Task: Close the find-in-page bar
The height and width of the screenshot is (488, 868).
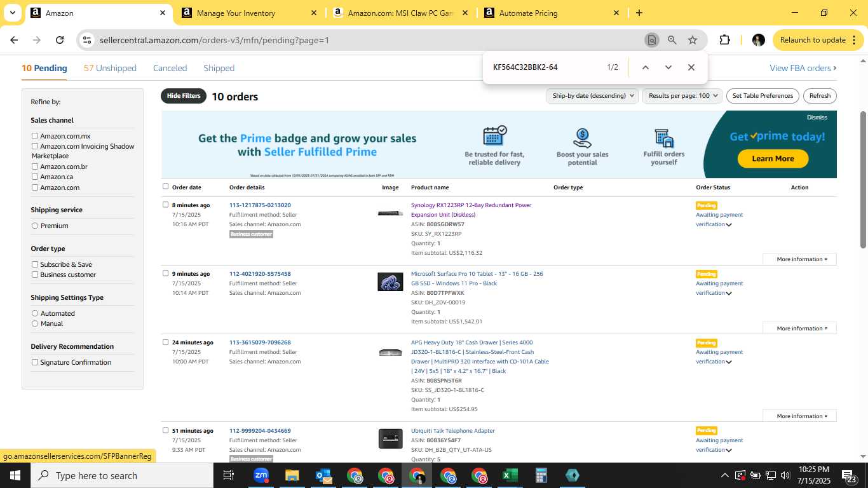Action: pyautogui.click(x=691, y=67)
